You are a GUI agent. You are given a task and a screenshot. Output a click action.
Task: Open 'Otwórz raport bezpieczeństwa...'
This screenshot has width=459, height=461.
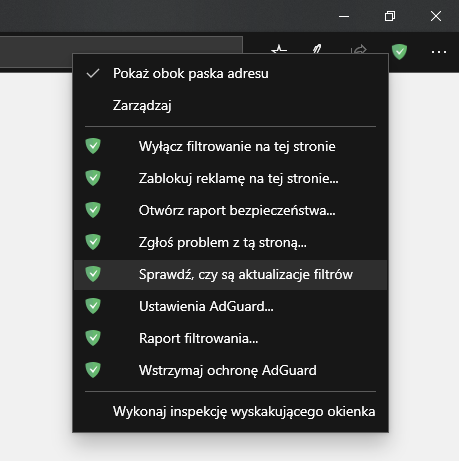click(230, 210)
